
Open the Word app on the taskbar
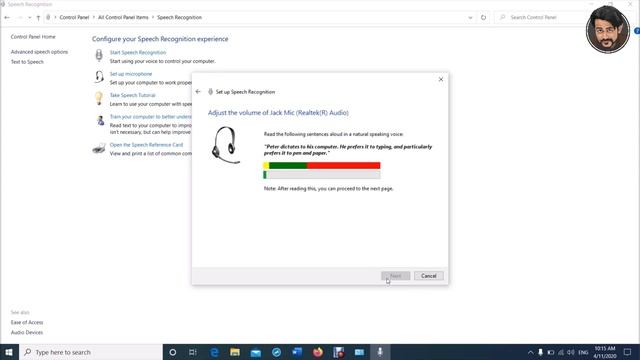point(297,352)
